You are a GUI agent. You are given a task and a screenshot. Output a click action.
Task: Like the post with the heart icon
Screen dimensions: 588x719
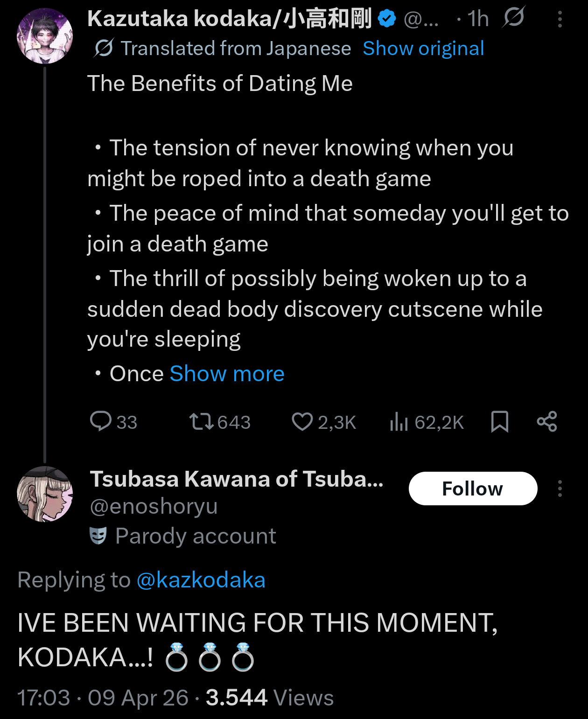(302, 421)
